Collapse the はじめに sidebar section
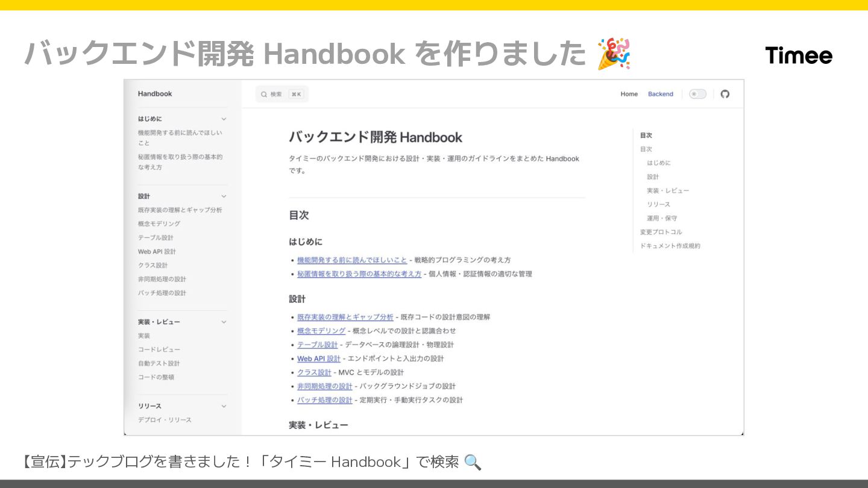Screen dimensions: 868x488 point(224,119)
